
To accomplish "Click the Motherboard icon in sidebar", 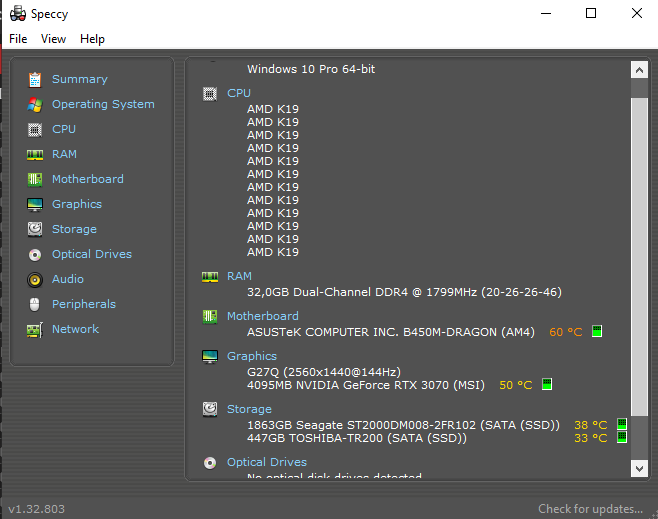I will click(x=35, y=180).
